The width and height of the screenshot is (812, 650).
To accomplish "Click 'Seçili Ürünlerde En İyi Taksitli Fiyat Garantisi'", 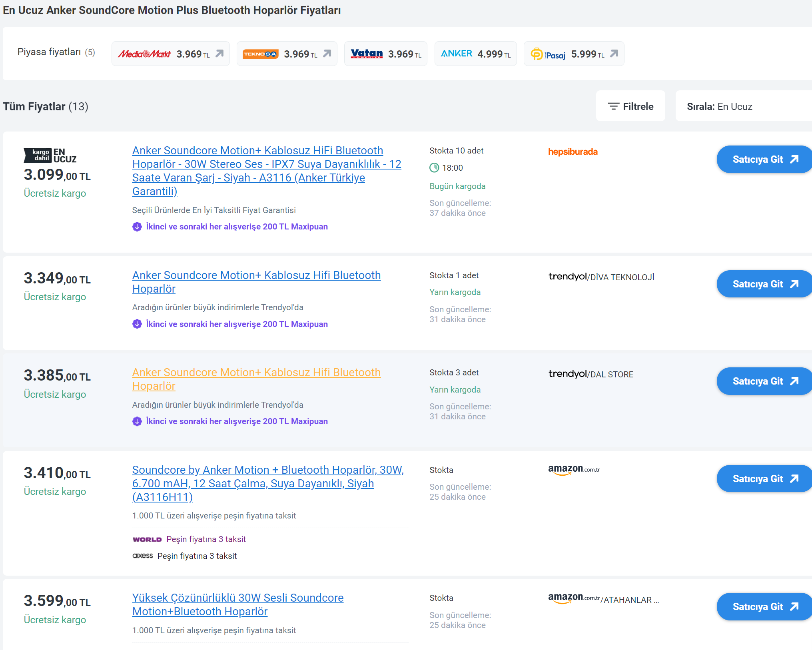I will coord(214,210).
